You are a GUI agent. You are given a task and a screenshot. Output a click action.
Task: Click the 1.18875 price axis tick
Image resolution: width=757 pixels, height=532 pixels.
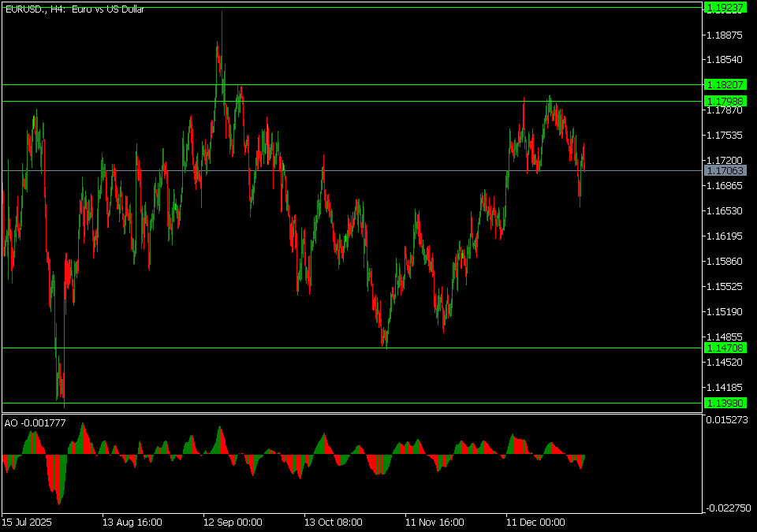coord(725,35)
